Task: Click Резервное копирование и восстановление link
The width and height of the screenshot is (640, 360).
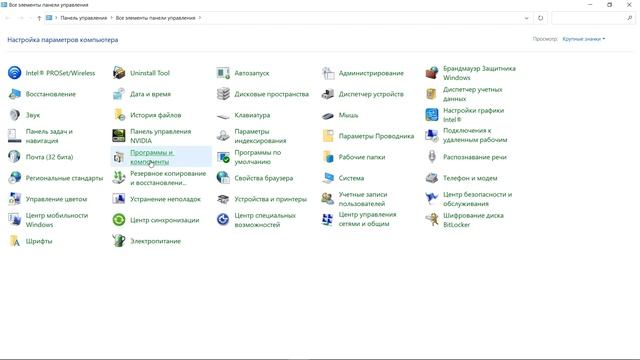Action: [x=168, y=178]
